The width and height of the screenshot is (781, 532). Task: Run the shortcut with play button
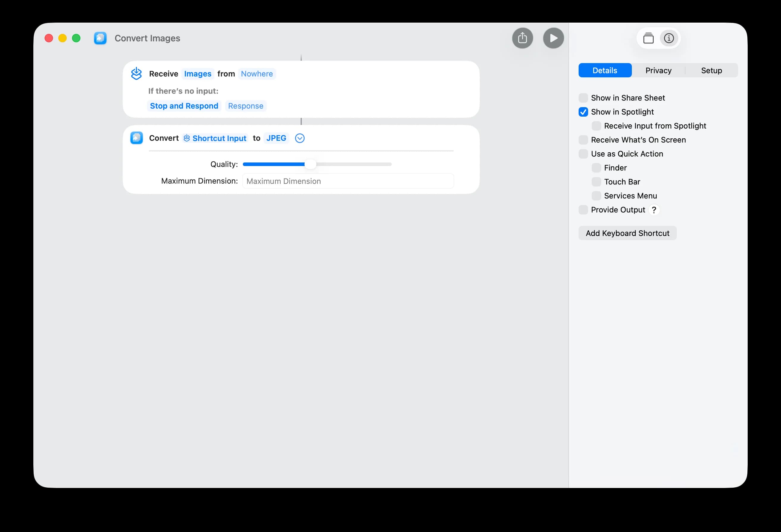553,38
